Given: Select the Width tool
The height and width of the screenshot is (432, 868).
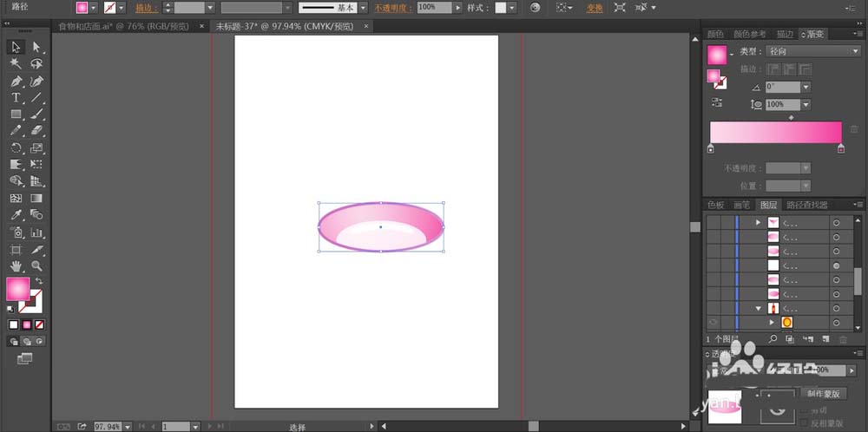Looking at the screenshot, I should (x=16, y=164).
